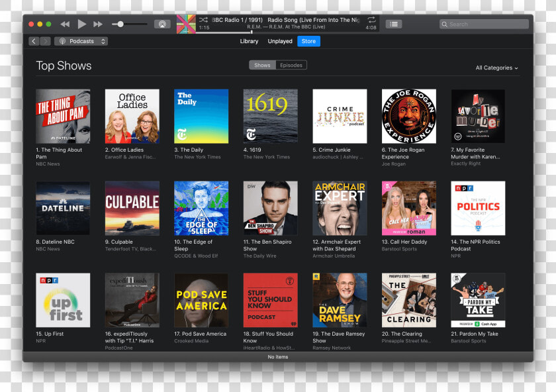
Task: Click 'Crooked Media' publisher text
Action: pos(191,341)
